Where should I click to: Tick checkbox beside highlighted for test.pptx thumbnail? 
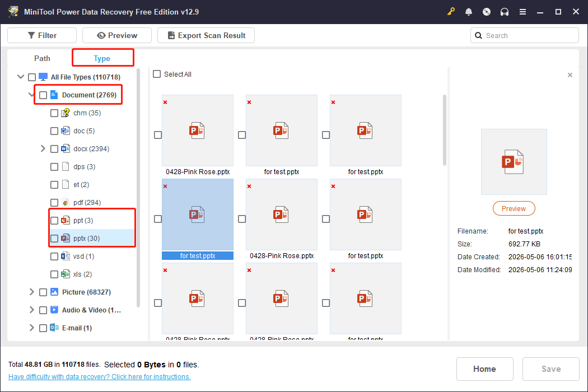(158, 219)
